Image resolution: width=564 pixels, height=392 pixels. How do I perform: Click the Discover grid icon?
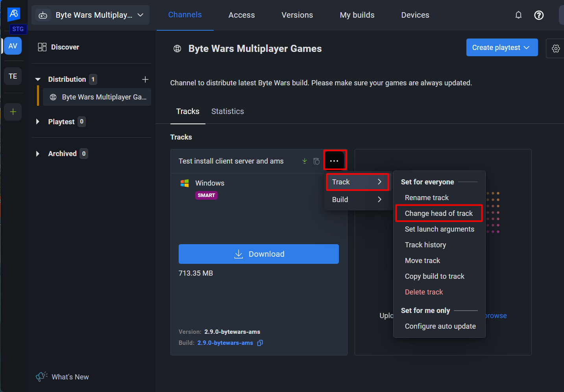coord(42,47)
